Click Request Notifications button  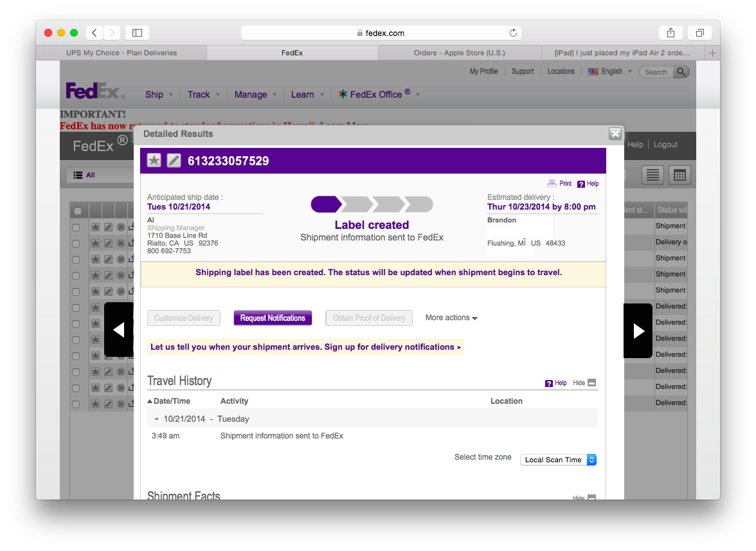[273, 318]
